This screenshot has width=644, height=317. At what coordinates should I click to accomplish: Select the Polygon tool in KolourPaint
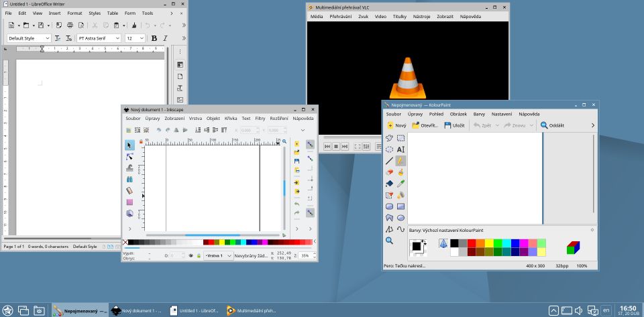pos(389,218)
